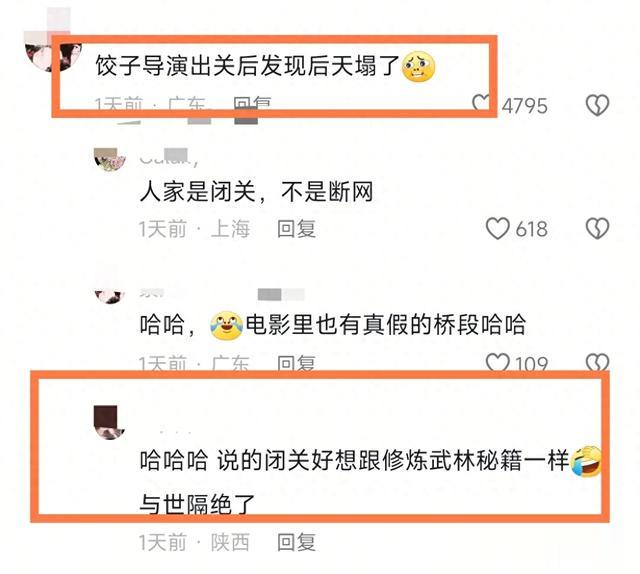Like the 电影里也有真假的桥段 comment with 109 likes
640x574 pixels.
click(x=498, y=362)
